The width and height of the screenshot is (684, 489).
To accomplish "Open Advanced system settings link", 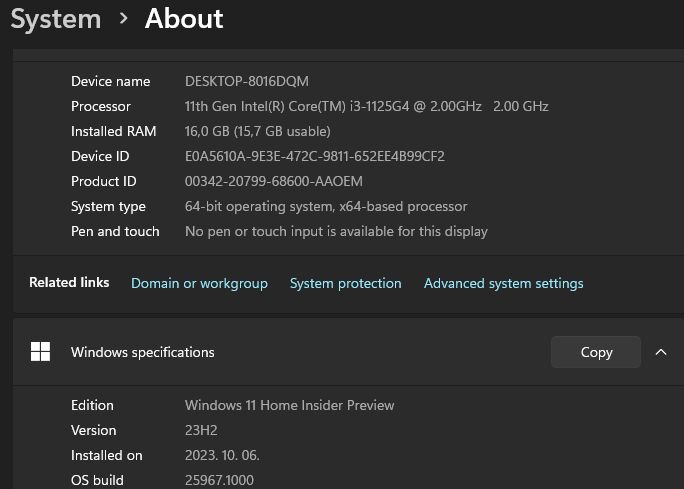I will [x=503, y=284].
